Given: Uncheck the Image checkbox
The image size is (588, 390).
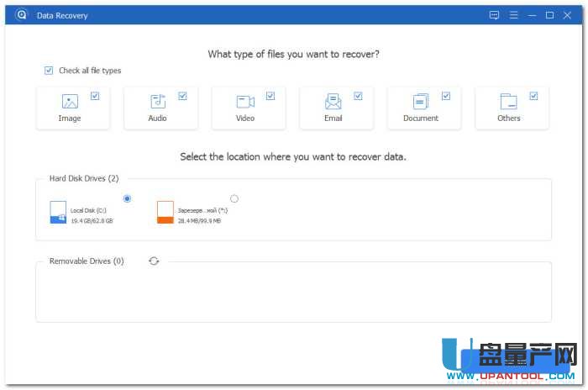Looking at the screenshot, I should (95, 96).
